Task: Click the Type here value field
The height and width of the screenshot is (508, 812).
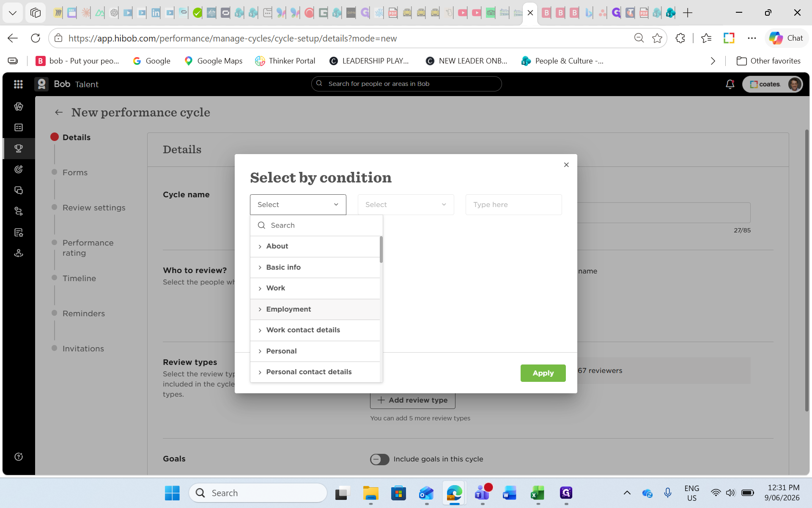Action: coord(513,205)
